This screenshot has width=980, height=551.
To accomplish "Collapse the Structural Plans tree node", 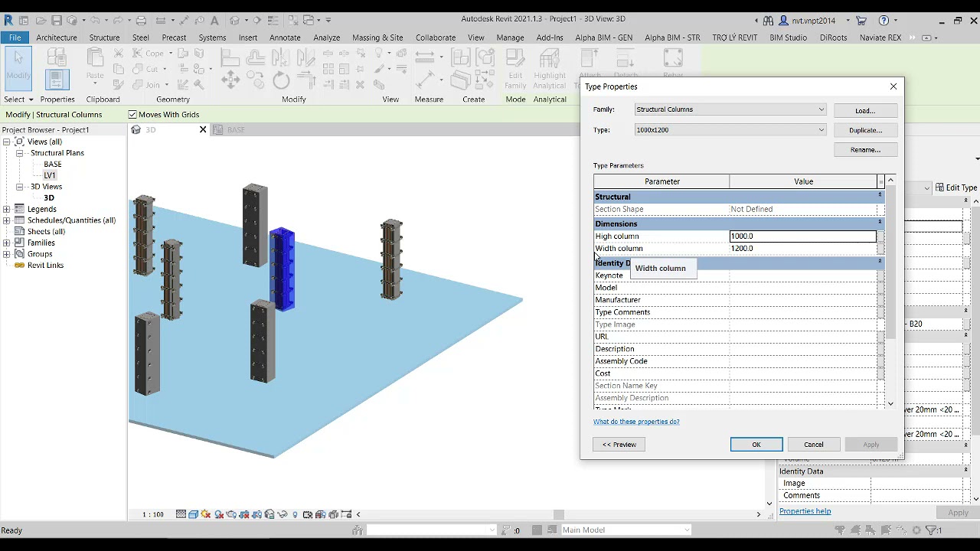I will point(19,153).
